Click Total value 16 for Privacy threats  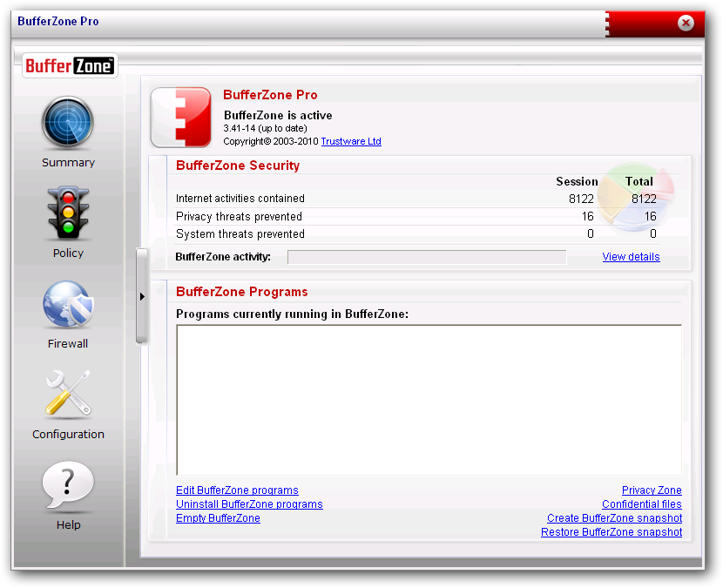(x=650, y=216)
